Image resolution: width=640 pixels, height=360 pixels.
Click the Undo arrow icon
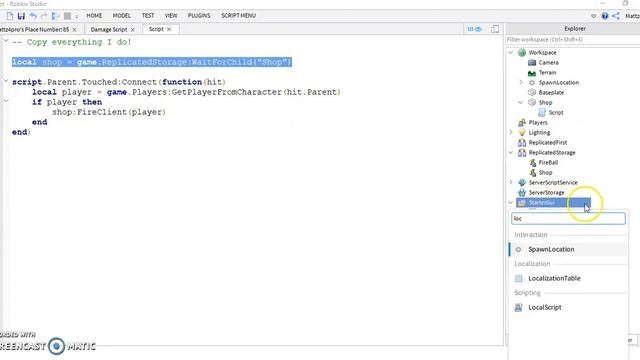pyautogui.click(x=33, y=16)
